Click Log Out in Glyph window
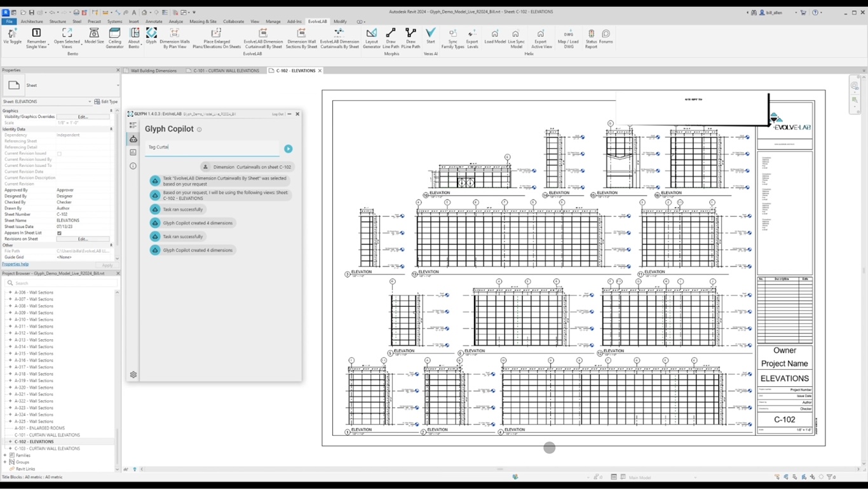 (278, 114)
